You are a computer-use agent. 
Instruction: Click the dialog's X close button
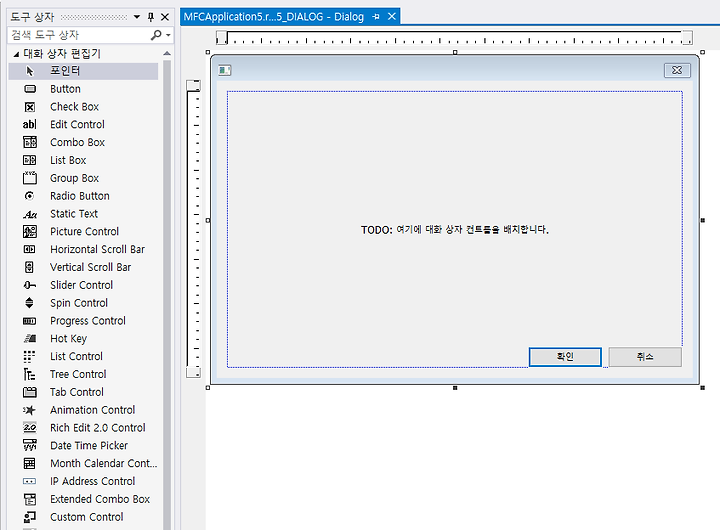coord(677,70)
